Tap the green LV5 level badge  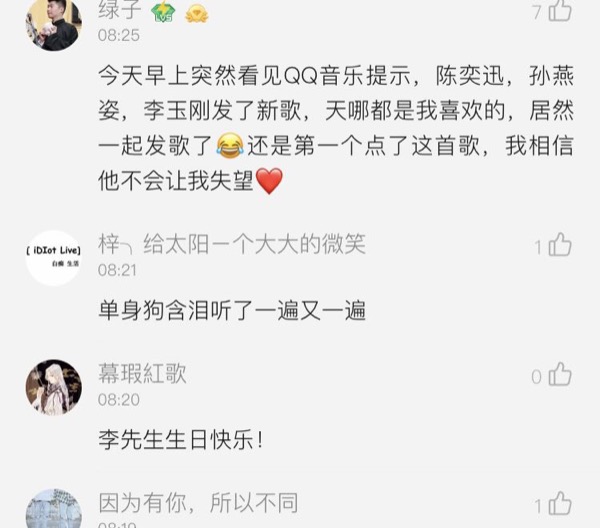pos(163,11)
